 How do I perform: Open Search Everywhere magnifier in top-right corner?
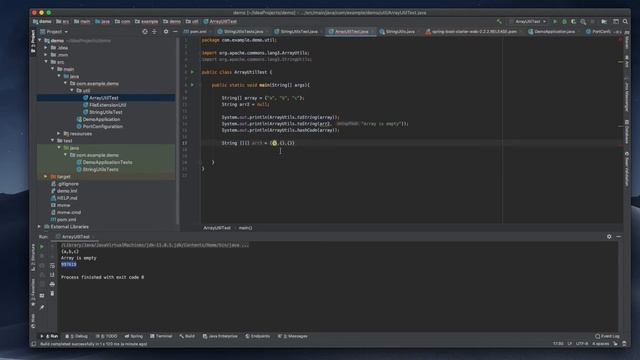pos(625,21)
